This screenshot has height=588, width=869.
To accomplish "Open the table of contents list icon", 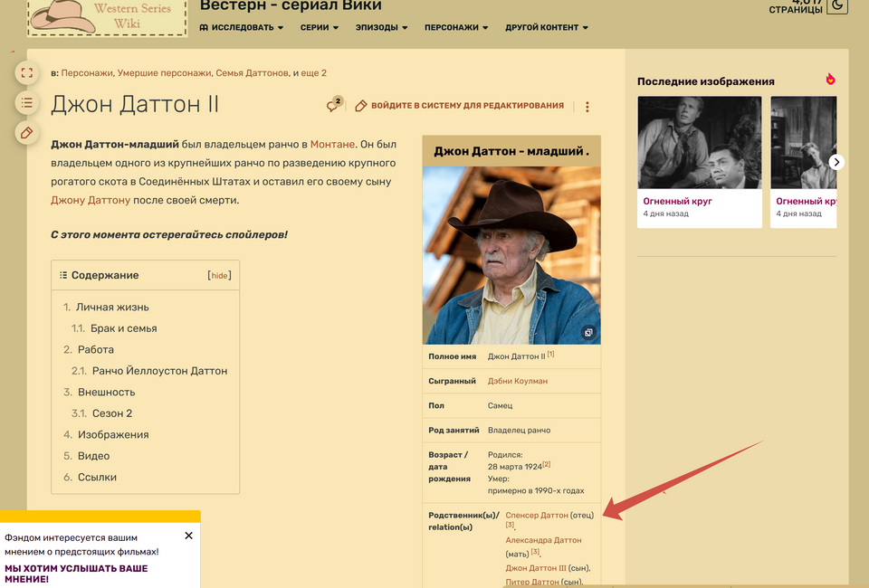I will point(26,103).
